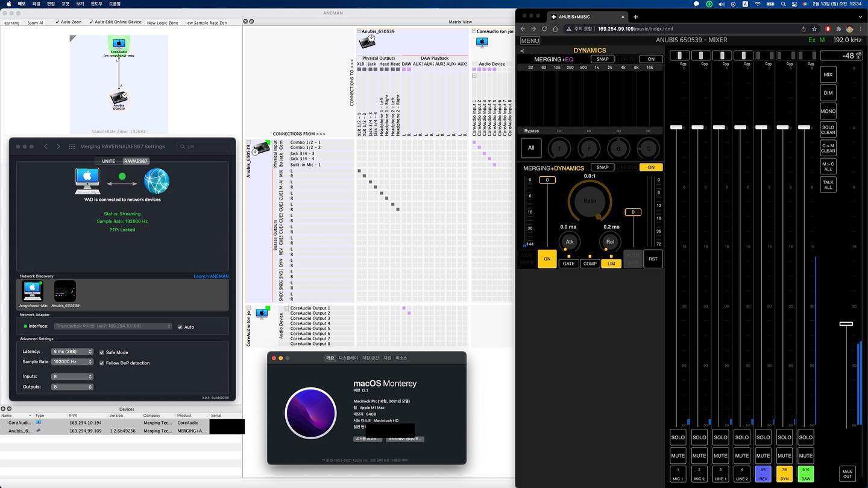This screenshot has width=868, height=488.
Task: Turn off the MERGING+DYNAMICS ON toggle
Action: pyautogui.click(x=651, y=167)
